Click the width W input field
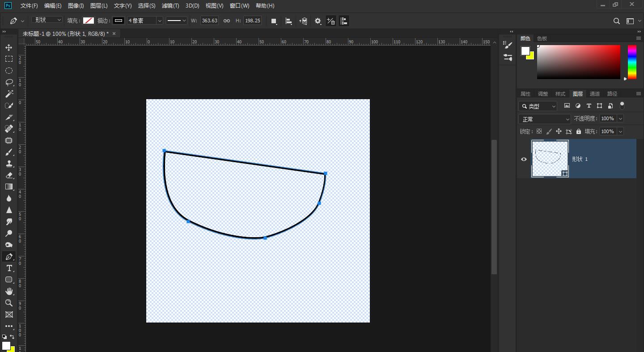 [209, 21]
